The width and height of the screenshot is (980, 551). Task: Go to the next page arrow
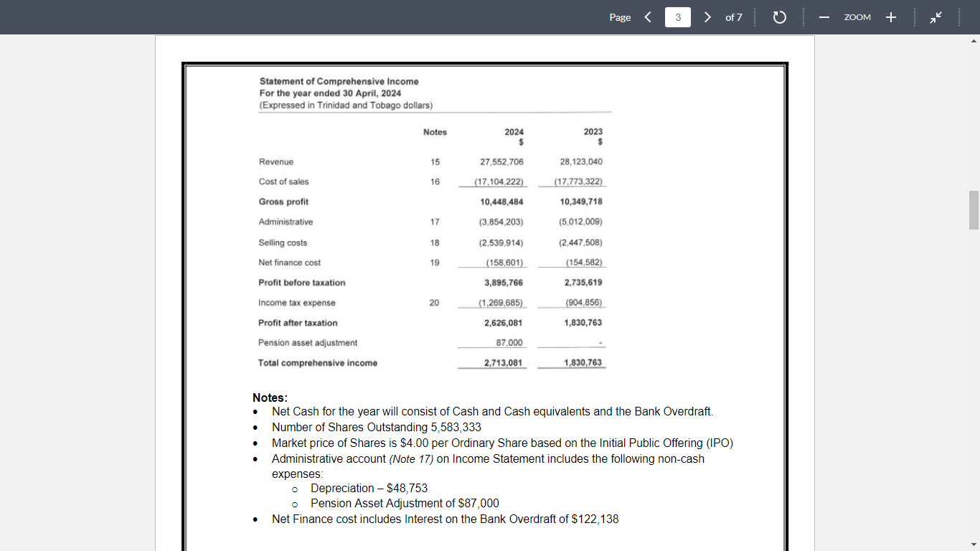point(707,17)
